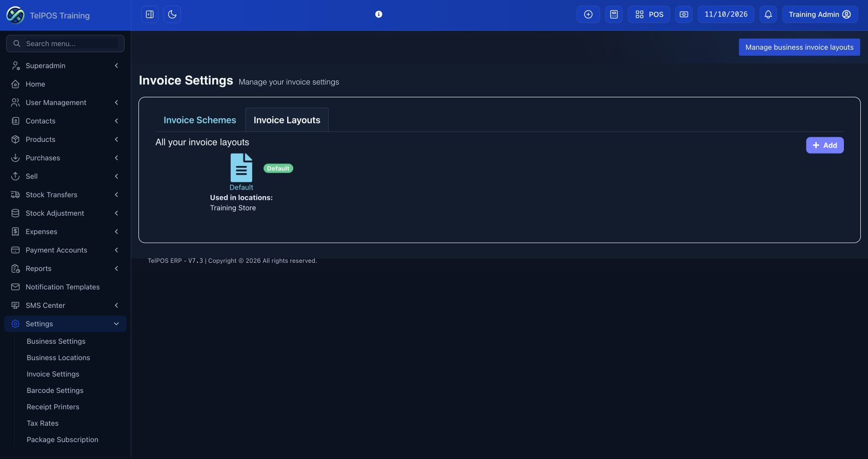Screen dimensions: 868x459
Task: Go to Home in the sidebar
Action: (x=65, y=84)
